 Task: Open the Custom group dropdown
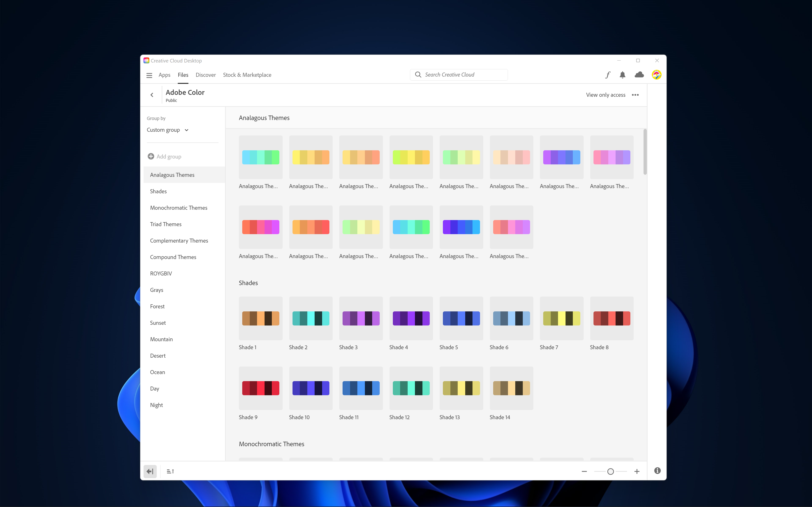pyautogui.click(x=167, y=130)
